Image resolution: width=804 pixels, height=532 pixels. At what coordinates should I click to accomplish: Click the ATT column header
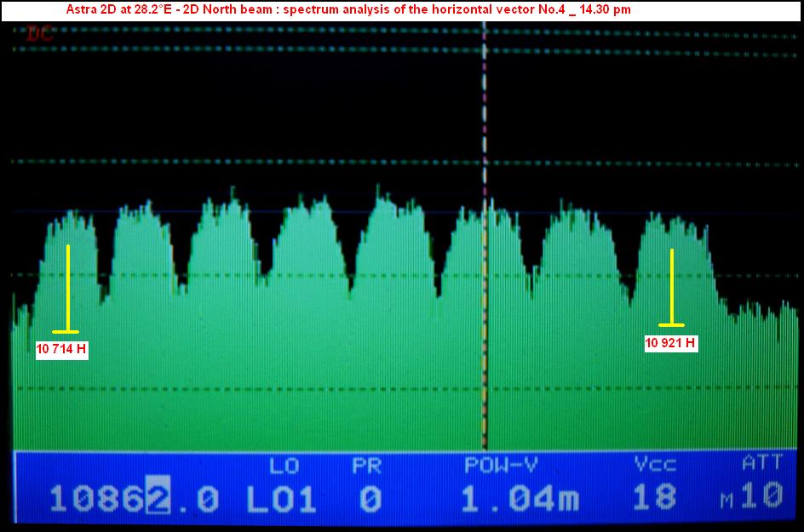tap(761, 466)
